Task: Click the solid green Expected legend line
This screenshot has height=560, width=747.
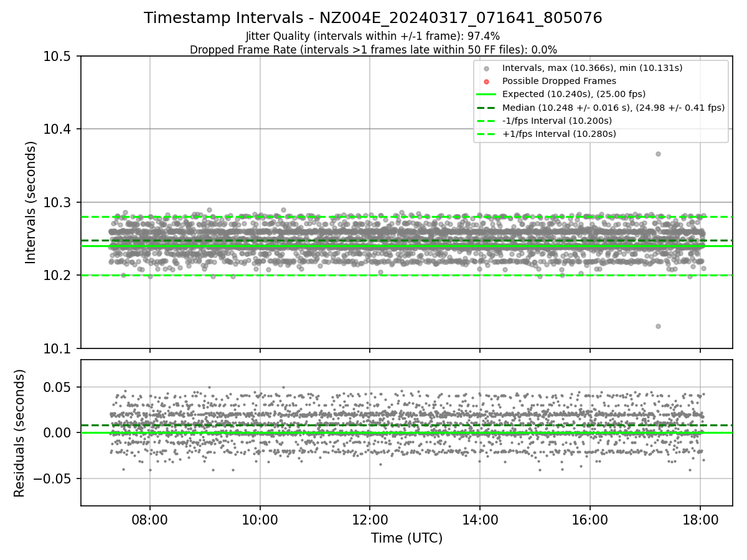Action: click(x=487, y=95)
